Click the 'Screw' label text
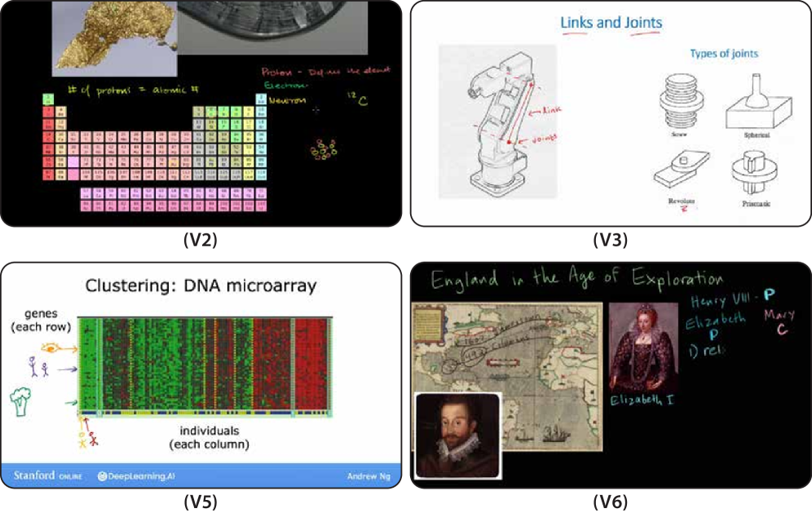This screenshot has width=812, height=513. coord(679,135)
